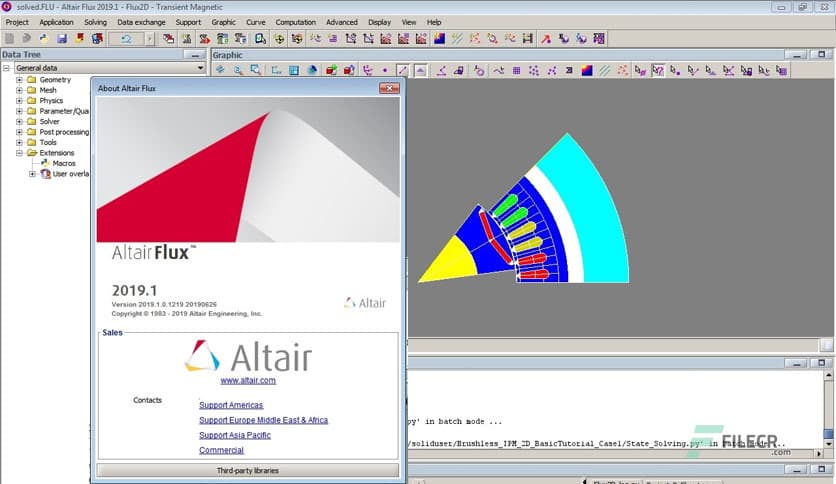The image size is (836, 484).
Task: Click the coordinate system axes icon
Action: 367,70
